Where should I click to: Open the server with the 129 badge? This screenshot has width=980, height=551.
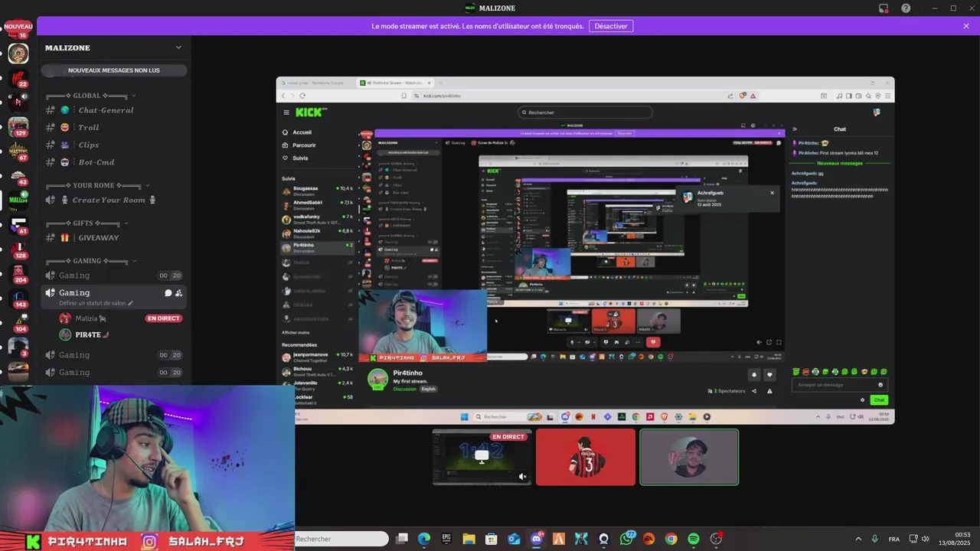[x=18, y=127]
